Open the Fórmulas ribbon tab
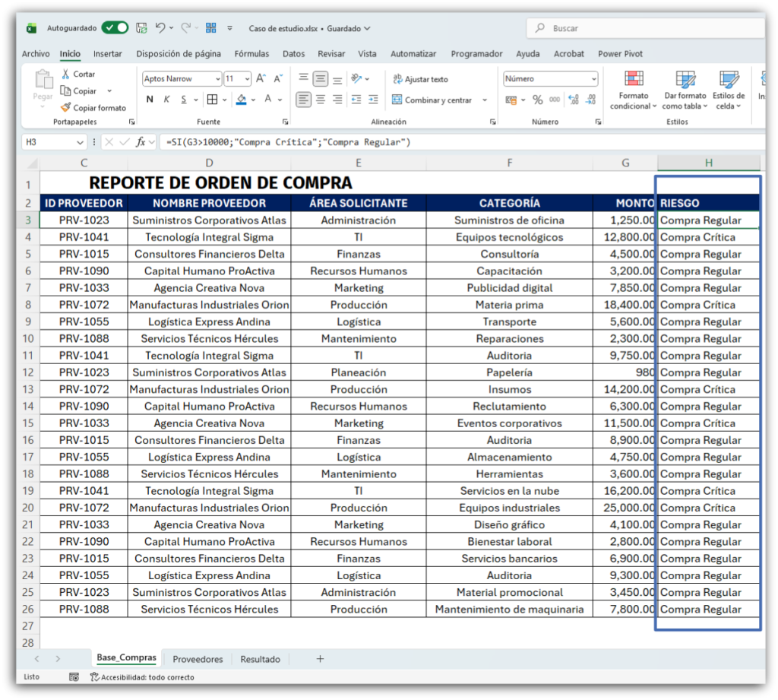This screenshot has width=778, height=700. coord(251,54)
